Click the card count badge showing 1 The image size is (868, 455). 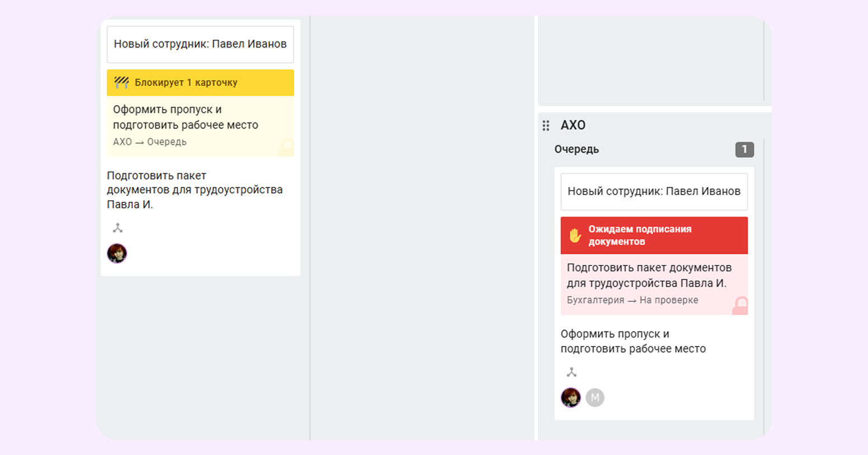744,149
